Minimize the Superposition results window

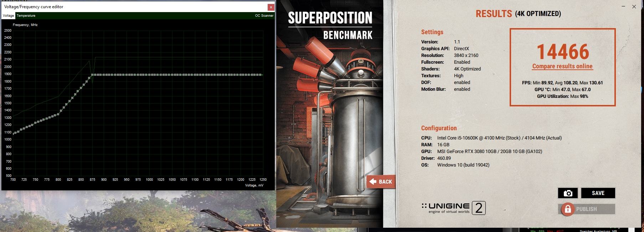pos(624,7)
